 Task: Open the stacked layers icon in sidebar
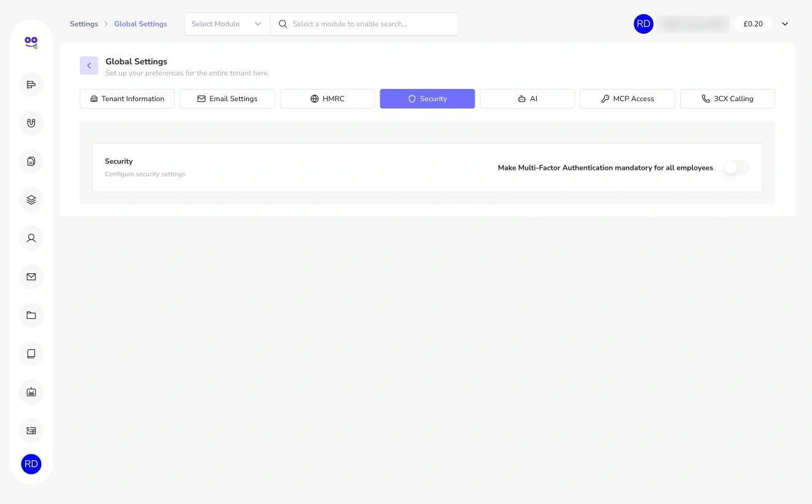tap(31, 200)
